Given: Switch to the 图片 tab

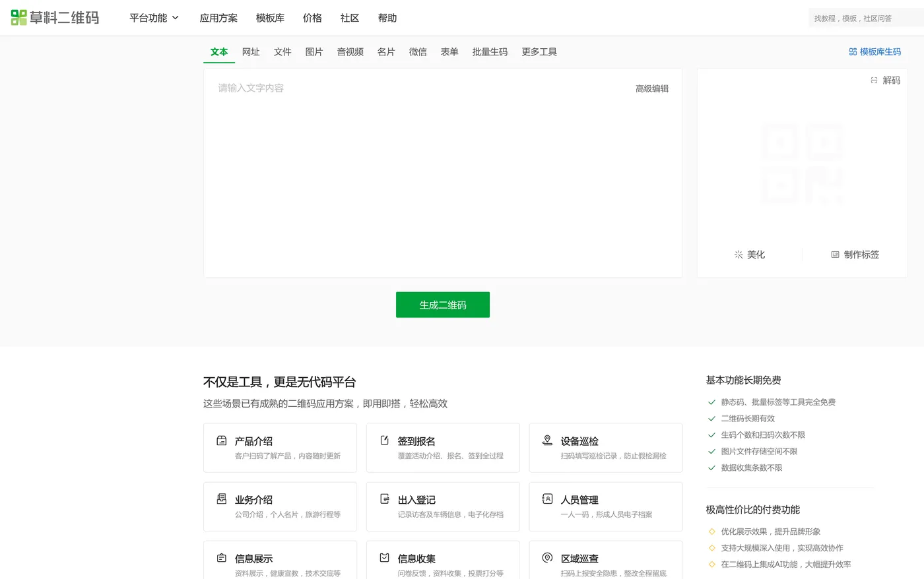Looking at the screenshot, I should pyautogui.click(x=314, y=52).
